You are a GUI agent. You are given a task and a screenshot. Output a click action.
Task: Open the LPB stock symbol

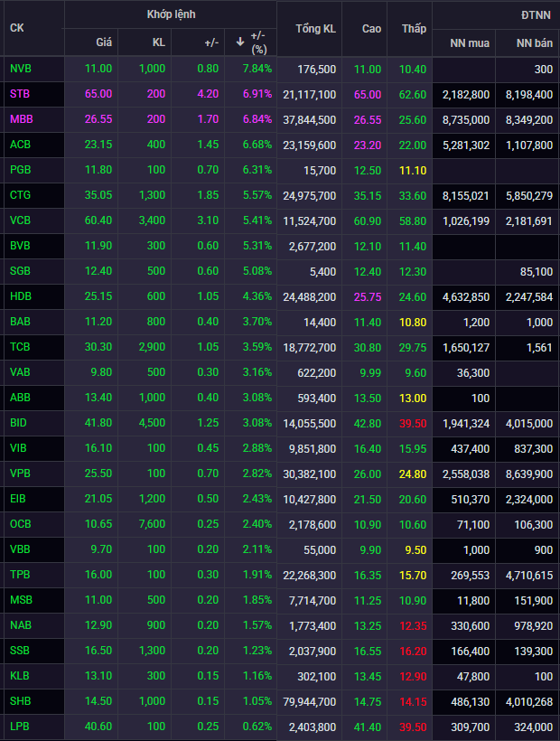pos(20,727)
